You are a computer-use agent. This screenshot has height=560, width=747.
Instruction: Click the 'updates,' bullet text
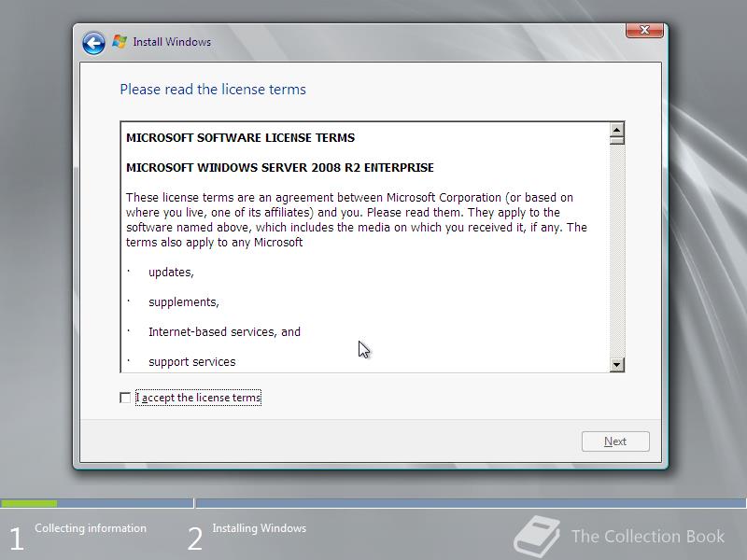click(x=171, y=273)
